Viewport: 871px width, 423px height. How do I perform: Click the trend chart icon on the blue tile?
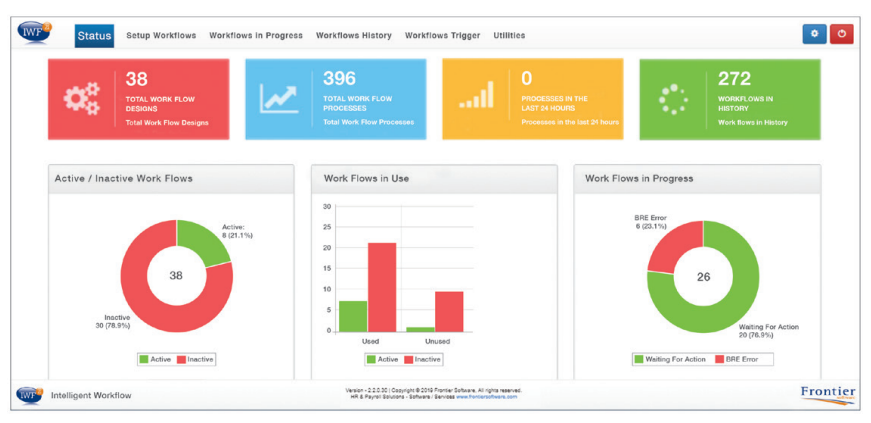280,98
